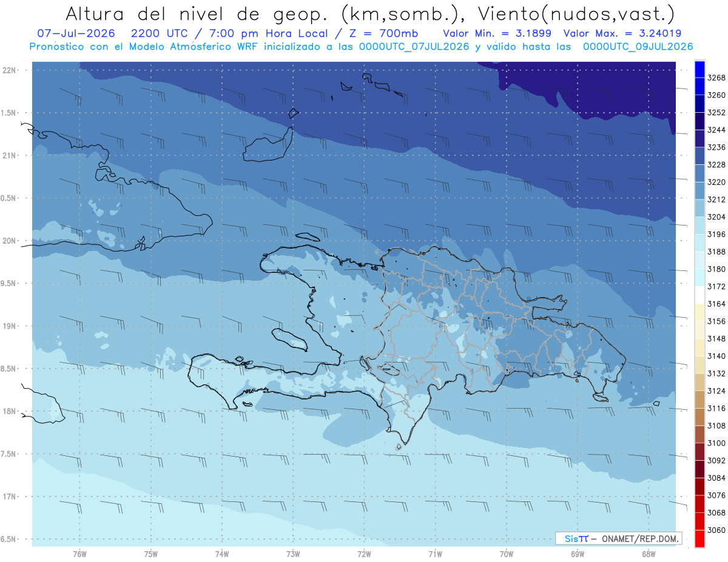Click the '76W' longitude label
Viewport: 728px width, 562px height.
click(79, 554)
